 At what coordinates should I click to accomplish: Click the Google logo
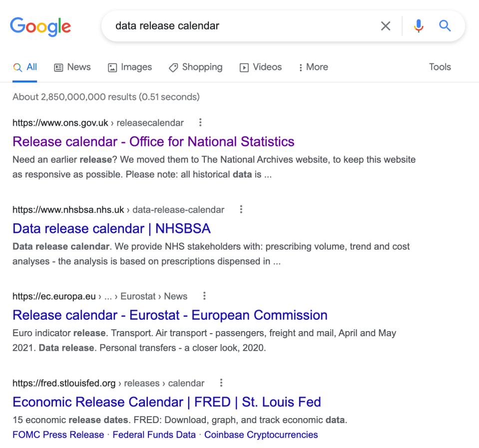click(40, 26)
